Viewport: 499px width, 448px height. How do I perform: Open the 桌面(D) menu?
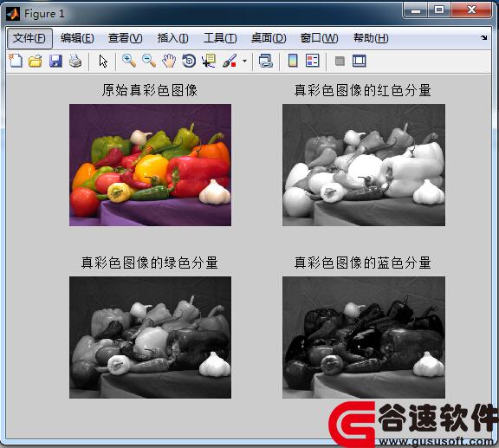click(x=269, y=38)
